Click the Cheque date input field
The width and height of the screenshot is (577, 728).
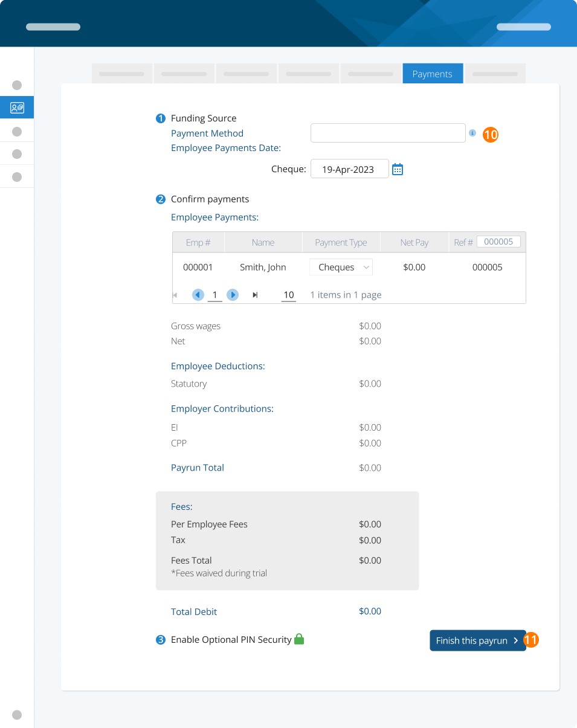(350, 169)
